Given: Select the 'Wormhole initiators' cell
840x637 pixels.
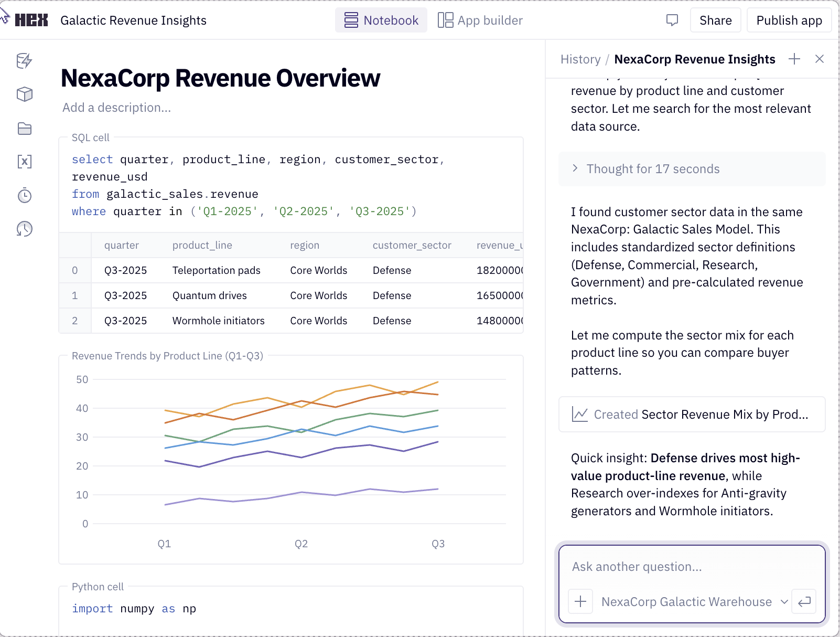Looking at the screenshot, I should [x=219, y=321].
